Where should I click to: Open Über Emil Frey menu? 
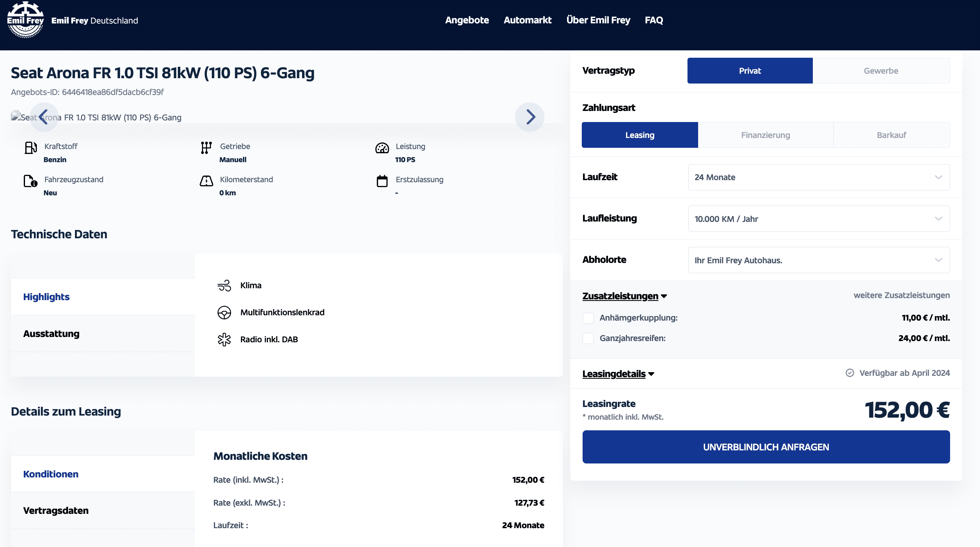click(x=598, y=20)
